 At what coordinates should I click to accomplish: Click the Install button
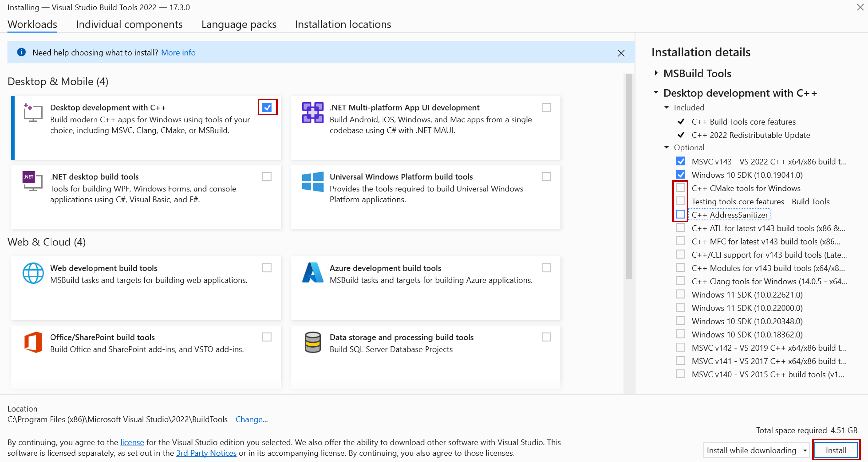tap(836, 450)
